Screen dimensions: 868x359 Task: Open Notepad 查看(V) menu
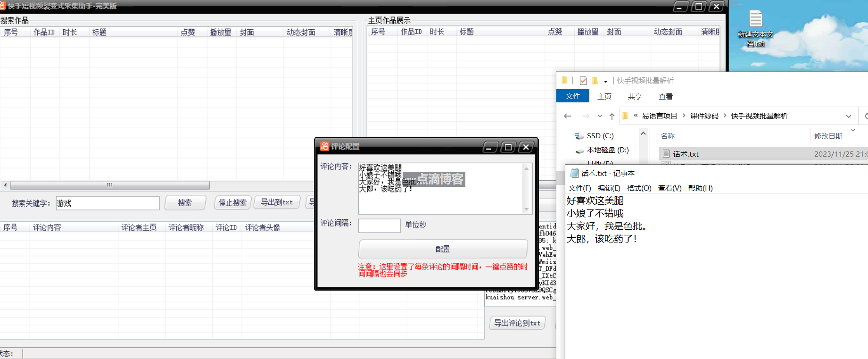pos(670,188)
